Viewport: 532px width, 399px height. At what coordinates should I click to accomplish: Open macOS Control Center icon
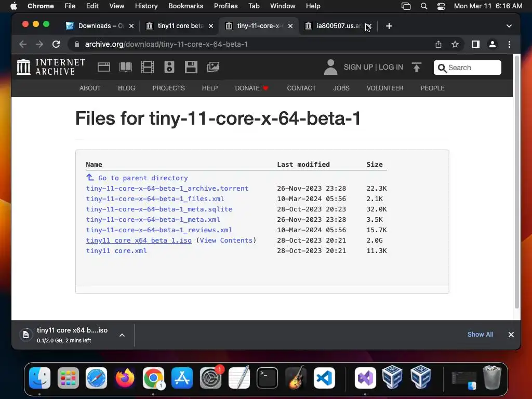[441, 6]
